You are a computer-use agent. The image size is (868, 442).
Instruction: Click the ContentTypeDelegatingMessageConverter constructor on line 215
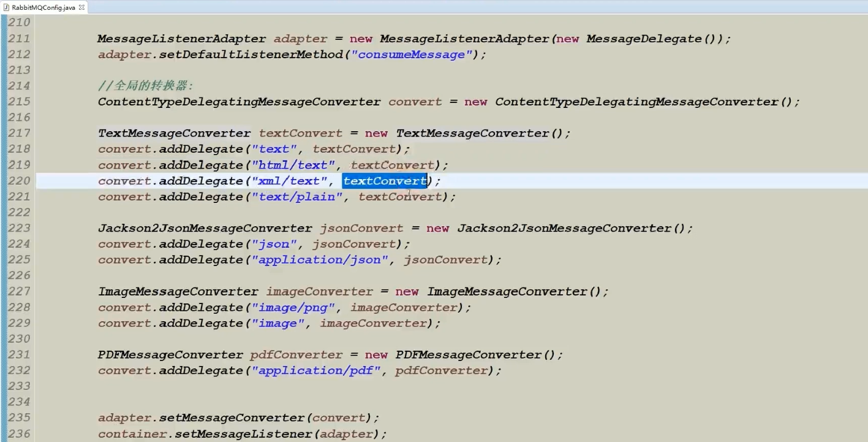coord(636,102)
